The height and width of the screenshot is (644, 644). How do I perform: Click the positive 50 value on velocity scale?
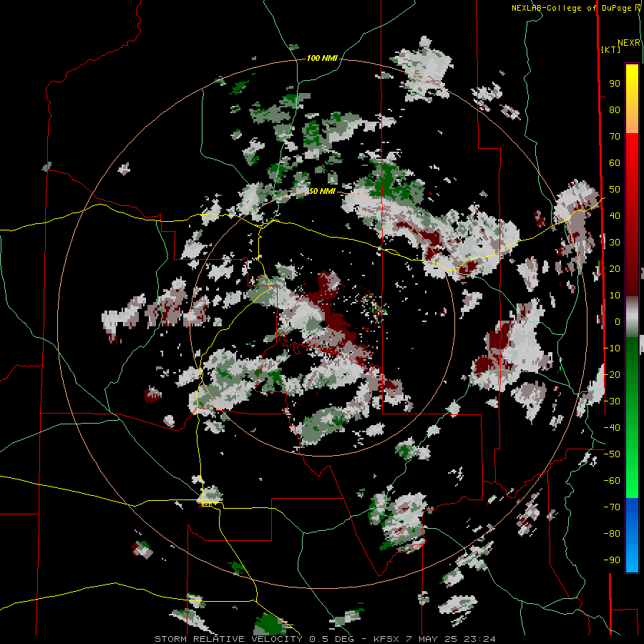615,190
